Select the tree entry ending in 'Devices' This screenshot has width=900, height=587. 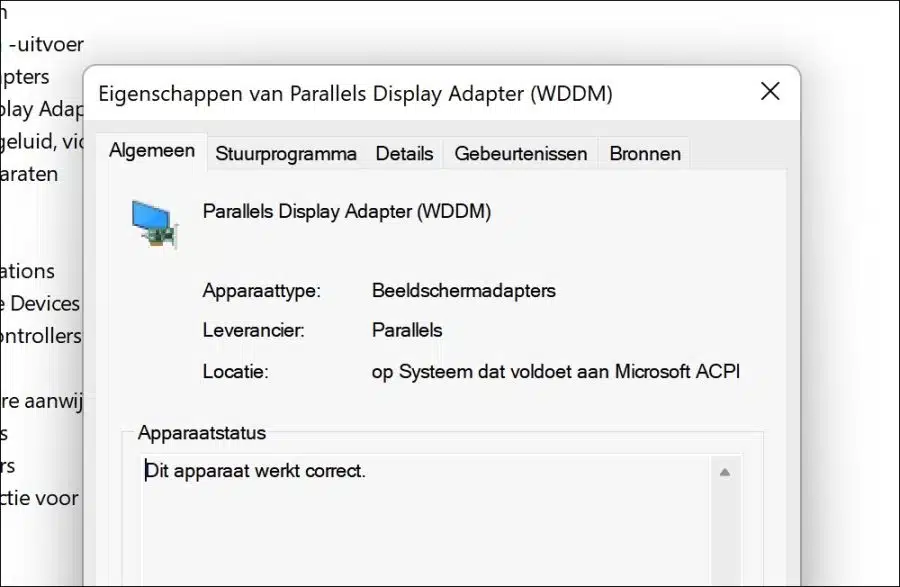(x=40, y=304)
